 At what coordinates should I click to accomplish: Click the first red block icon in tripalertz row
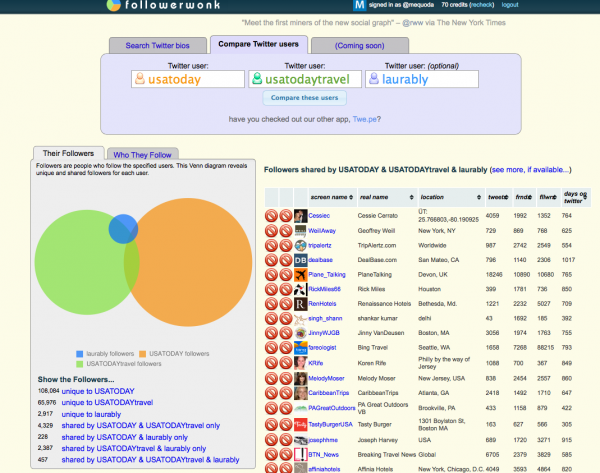[271, 245]
